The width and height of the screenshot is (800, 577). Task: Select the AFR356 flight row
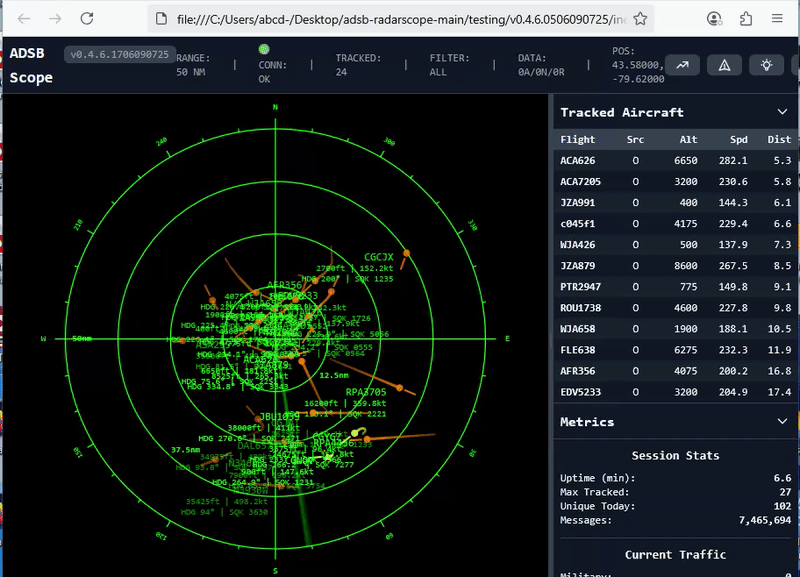tap(676, 371)
